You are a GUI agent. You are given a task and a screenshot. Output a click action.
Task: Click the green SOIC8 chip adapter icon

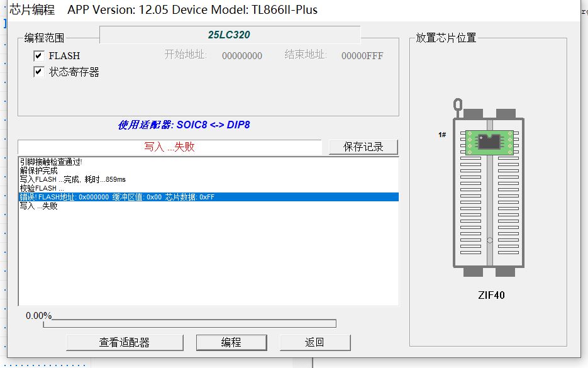point(489,140)
